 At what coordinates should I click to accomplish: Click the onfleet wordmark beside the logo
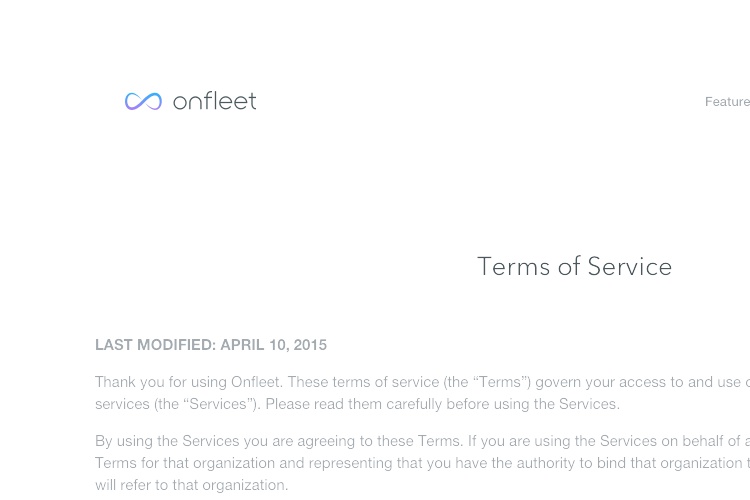click(x=214, y=101)
